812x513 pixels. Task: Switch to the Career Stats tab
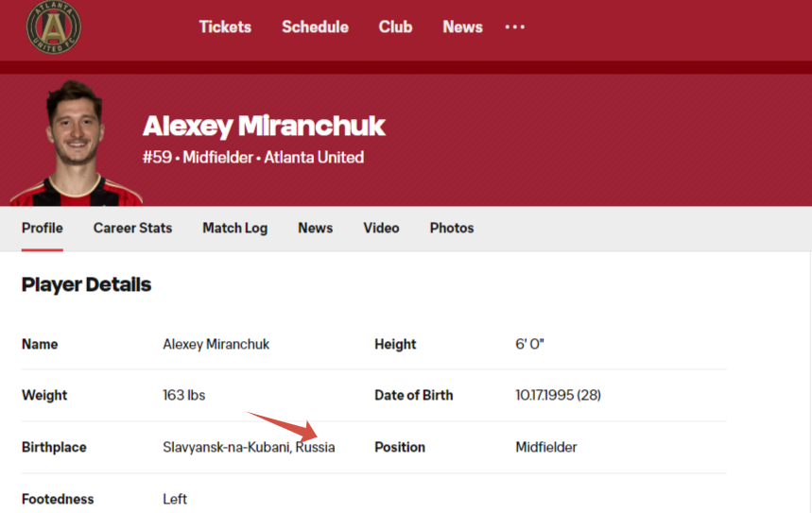pyautogui.click(x=132, y=229)
